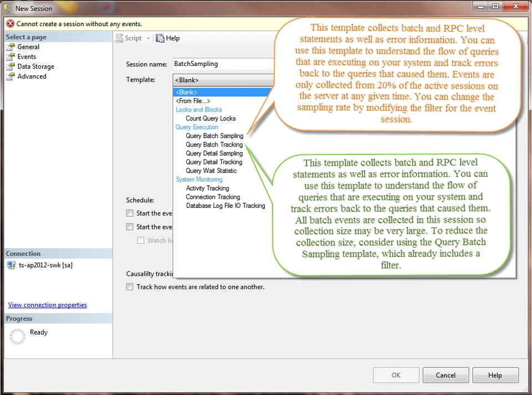Enable tracking how events relate to one another
This screenshot has width=532, height=395.
pyautogui.click(x=129, y=286)
